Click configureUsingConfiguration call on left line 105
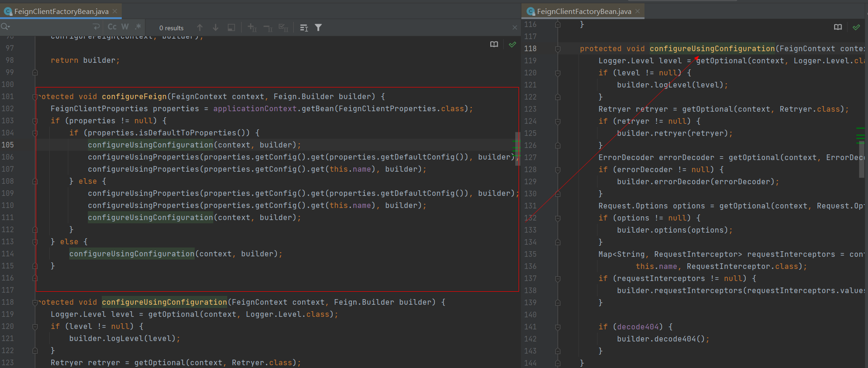868x368 pixels. pyautogui.click(x=151, y=145)
